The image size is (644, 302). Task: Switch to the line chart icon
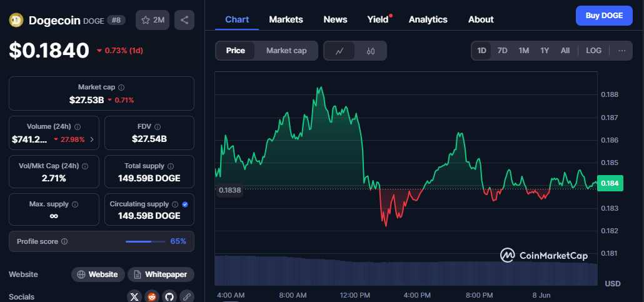click(340, 51)
